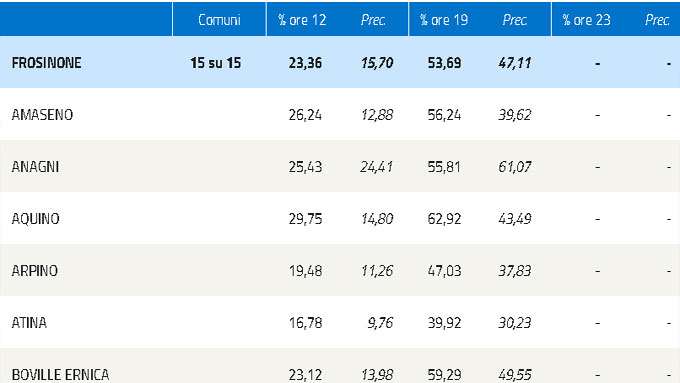The width and height of the screenshot is (680, 383).
Task: Click the Prec. header after % ore 12
Action: coord(373,20)
